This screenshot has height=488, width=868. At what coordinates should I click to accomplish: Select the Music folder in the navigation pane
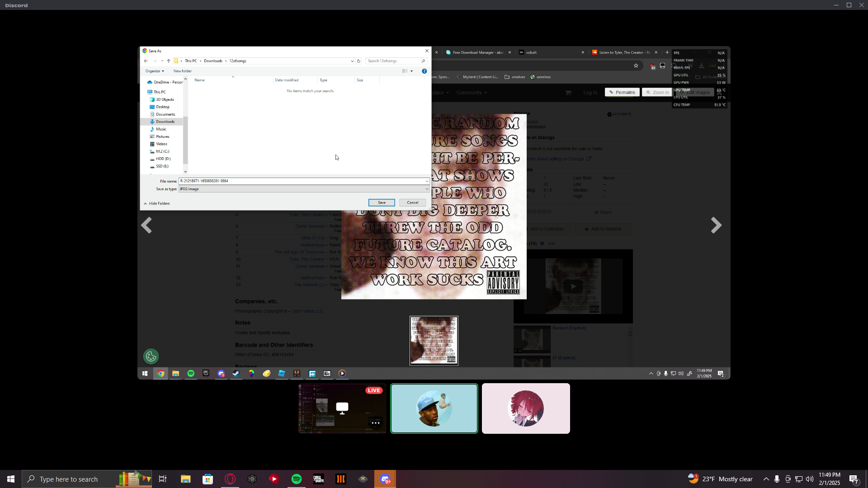coord(161,129)
